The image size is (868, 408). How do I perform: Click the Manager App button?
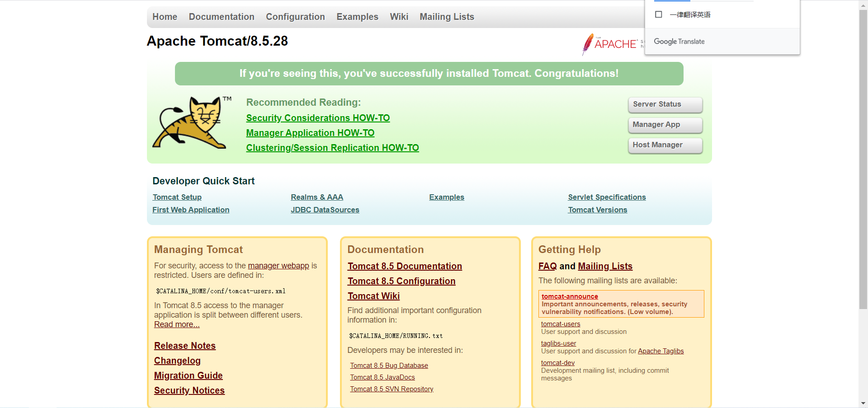point(665,125)
